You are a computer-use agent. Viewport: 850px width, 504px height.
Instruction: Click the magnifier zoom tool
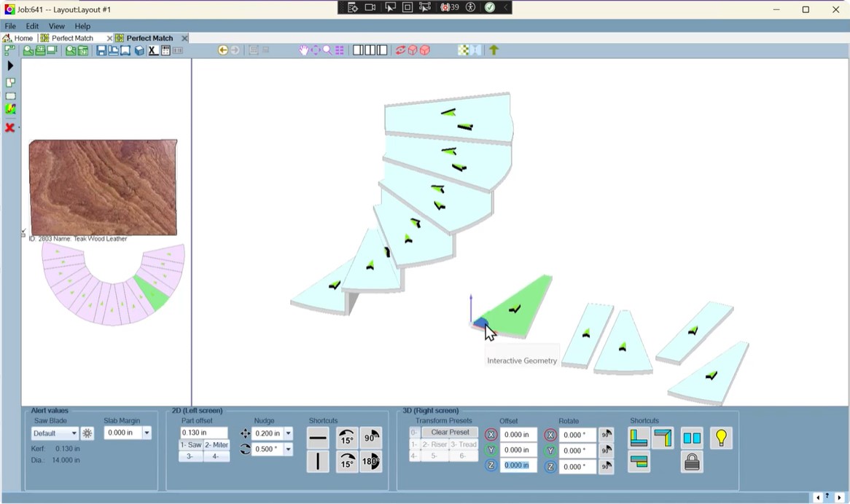tap(327, 50)
